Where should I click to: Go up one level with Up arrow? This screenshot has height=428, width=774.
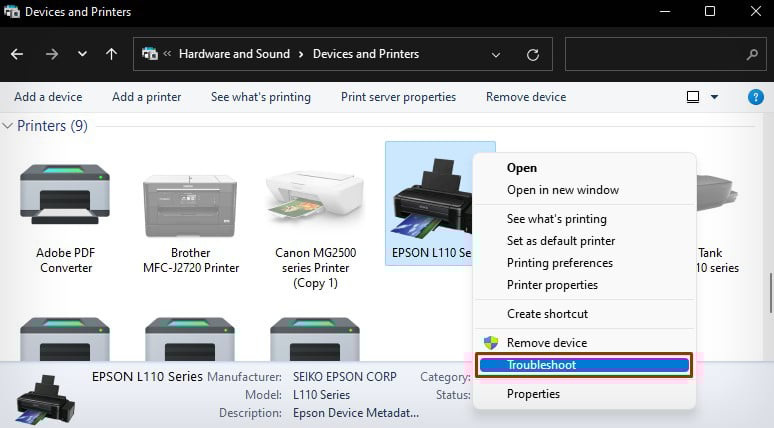[x=112, y=54]
